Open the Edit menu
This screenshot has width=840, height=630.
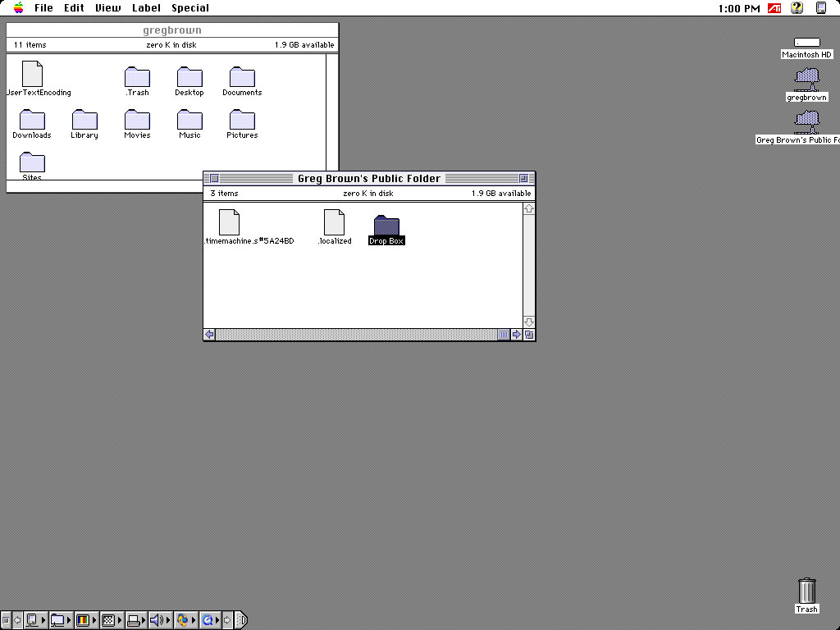point(74,7)
